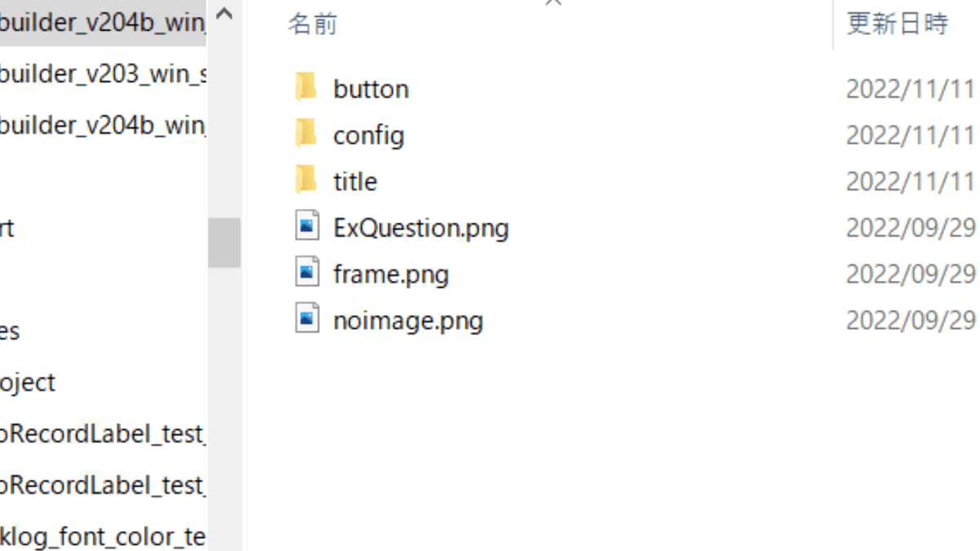Select the title folder icon
The width and height of the screenshot is (980, 551).
[x=306, y=179]
